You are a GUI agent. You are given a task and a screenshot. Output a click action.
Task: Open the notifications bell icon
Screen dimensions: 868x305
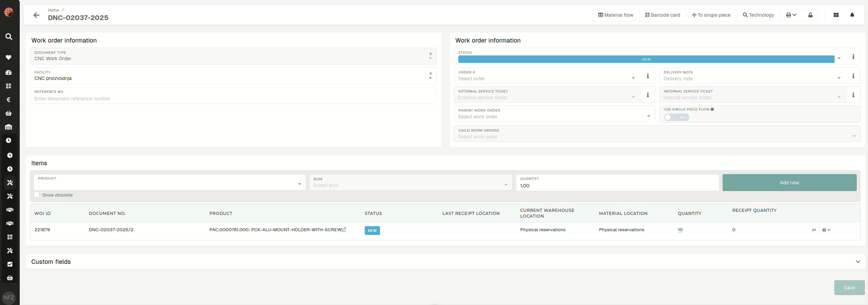[x=852, y=15]
